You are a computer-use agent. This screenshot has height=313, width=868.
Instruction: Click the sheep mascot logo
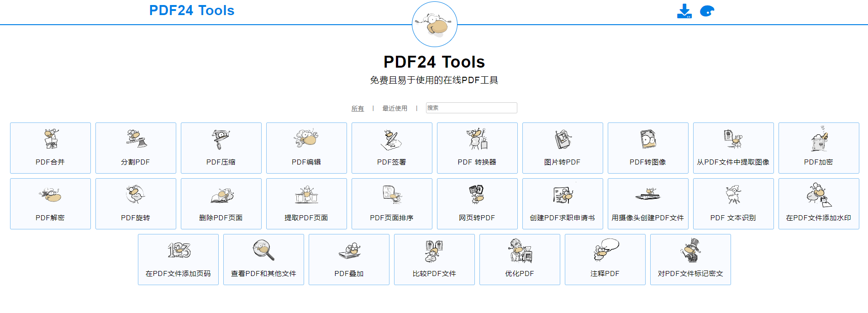point(434,24)
